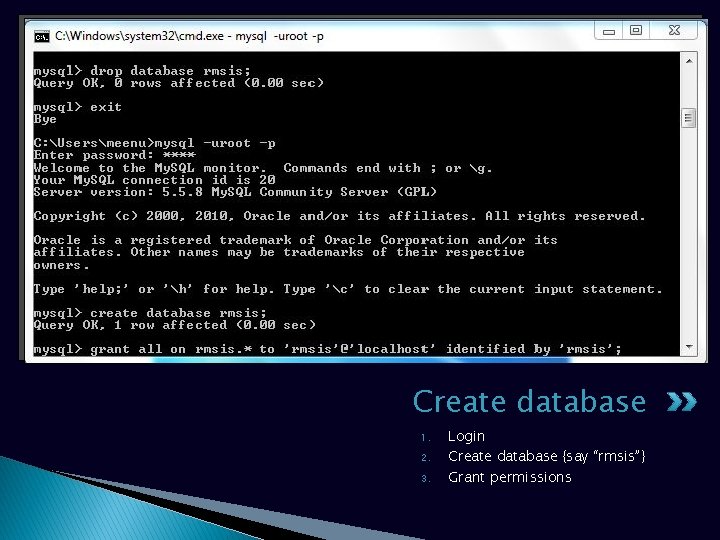Viewport: 720px width, 540px height.
Task: Click the cmd.exe icon in title bar
Action: tap(41, 37)
